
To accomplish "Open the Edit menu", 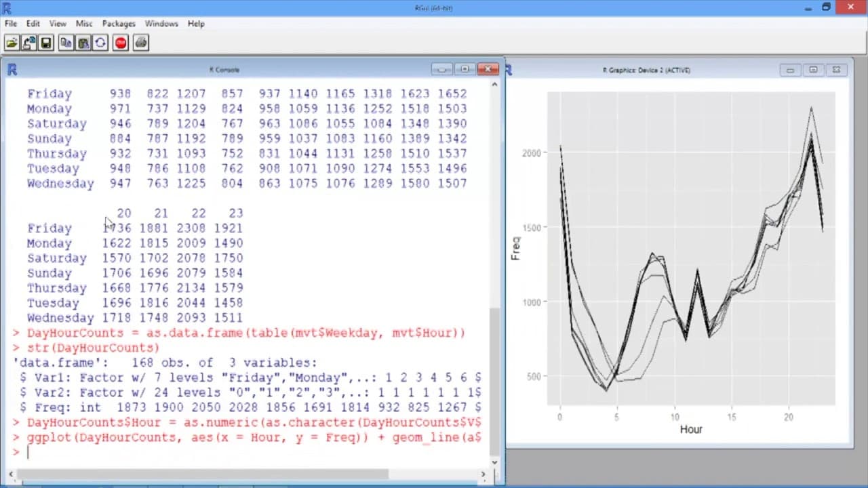I will (33, 24).
